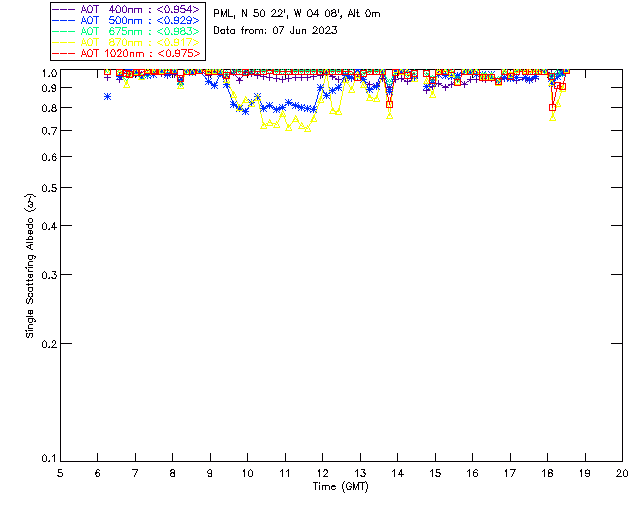Click the yellow 870nm triangle below 0.8 near 18 GMT
This screenshot has height=512, width=640.
pyautogui.click(x=553, y=118)
